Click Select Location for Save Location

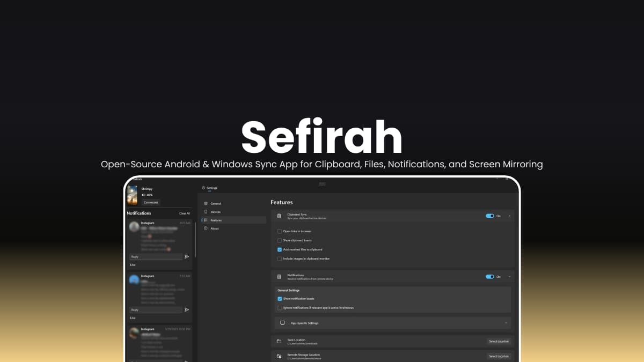tap(499, 341)
